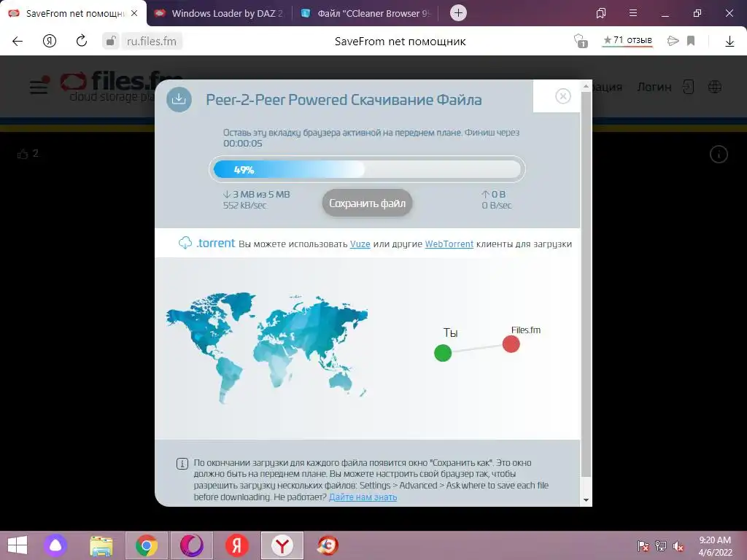
Task: Open the 71 отзыв site reviews
Action: pos(627,41)
